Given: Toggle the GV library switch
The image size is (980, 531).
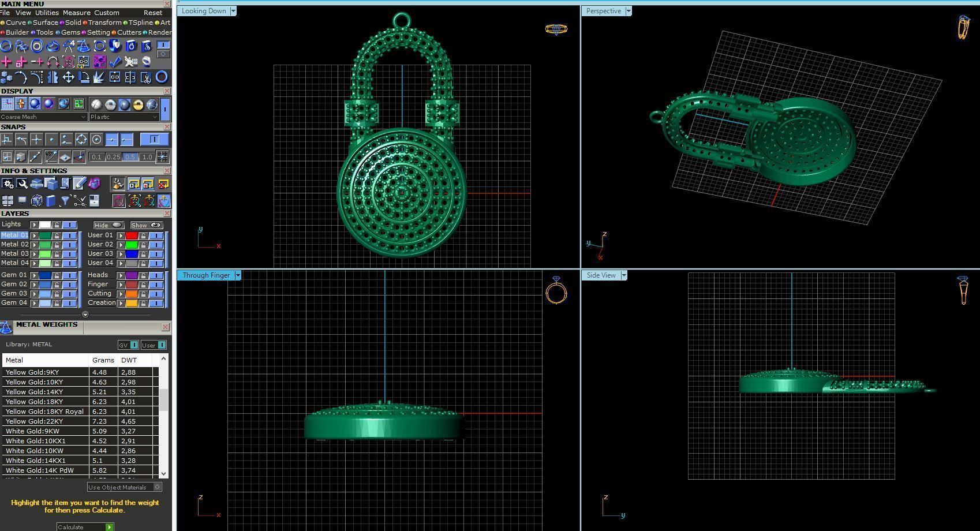Looking at the screenshot, I should click(x=134, y=345).
